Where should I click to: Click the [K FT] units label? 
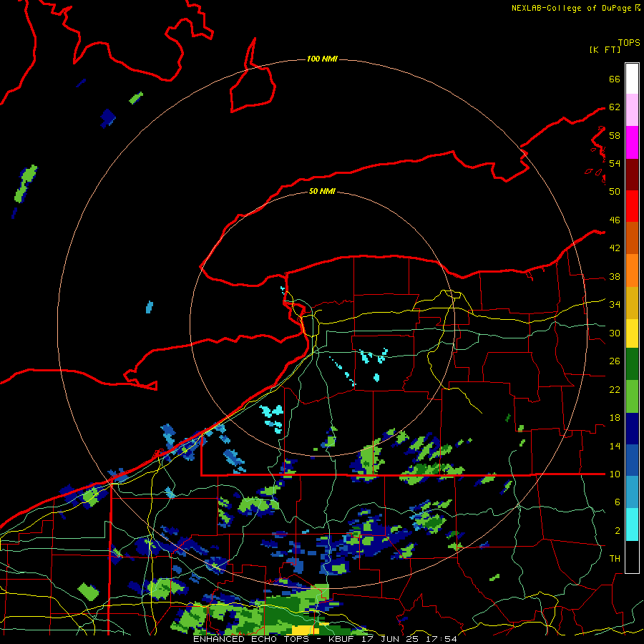click(605, 50)
